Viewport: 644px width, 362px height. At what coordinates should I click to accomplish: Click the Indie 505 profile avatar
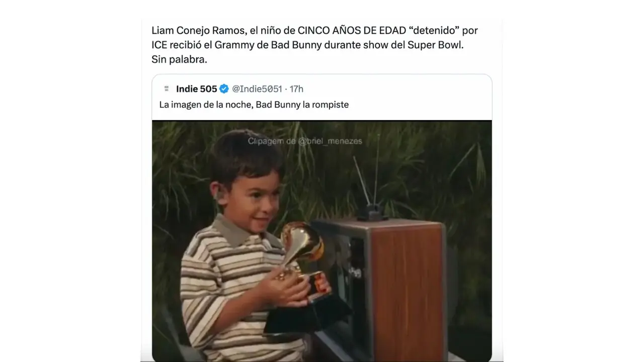[x=167, y=89]
